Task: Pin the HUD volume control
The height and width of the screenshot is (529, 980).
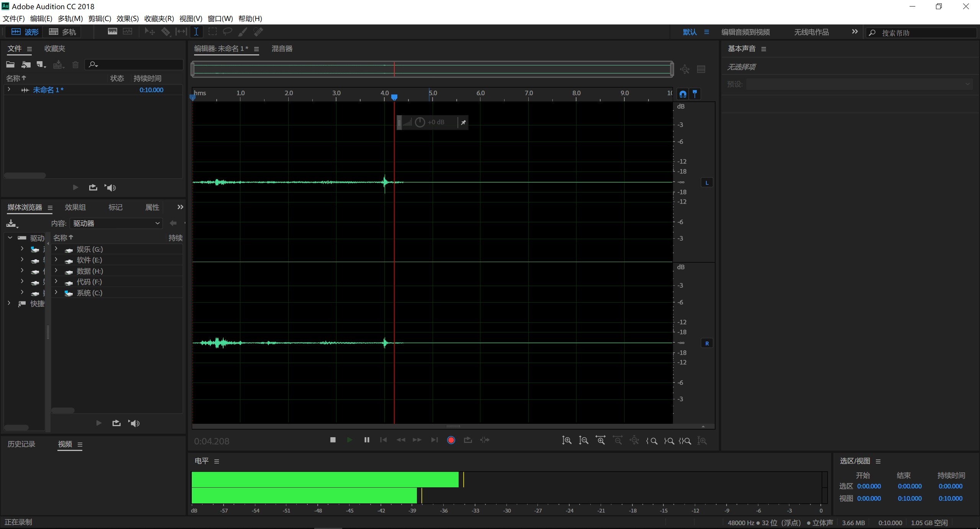Action: pos(463,122)
